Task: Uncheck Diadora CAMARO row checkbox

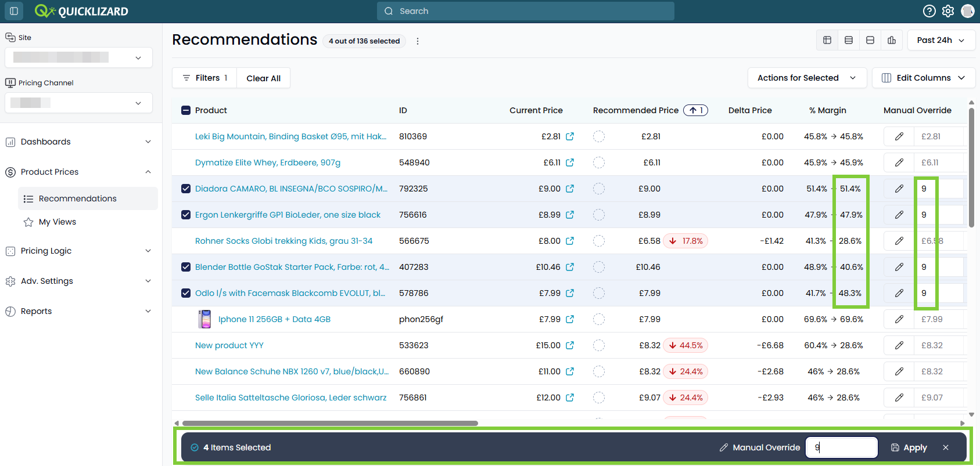Action: [x=186, y=189]
